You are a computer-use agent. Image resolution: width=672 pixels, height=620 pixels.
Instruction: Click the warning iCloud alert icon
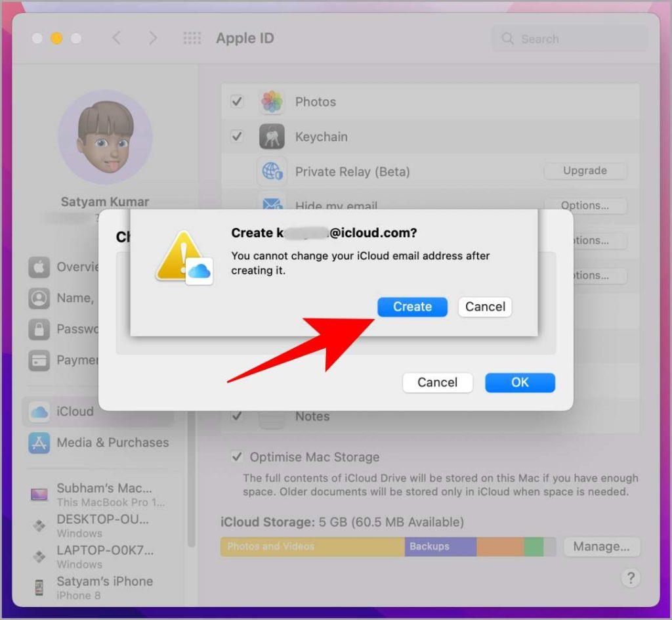[x=184, y=258]
